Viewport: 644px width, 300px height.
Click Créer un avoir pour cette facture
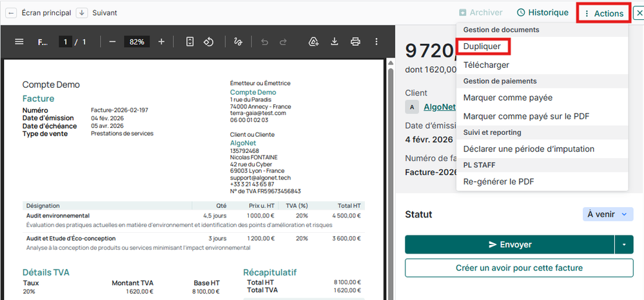pos(519,268)
